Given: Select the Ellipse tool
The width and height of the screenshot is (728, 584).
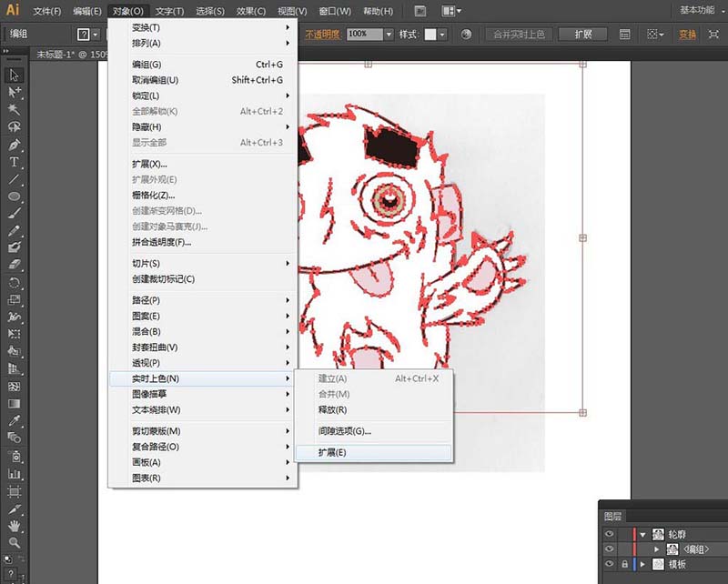Looking at the screenshot, I should (14, 196).
